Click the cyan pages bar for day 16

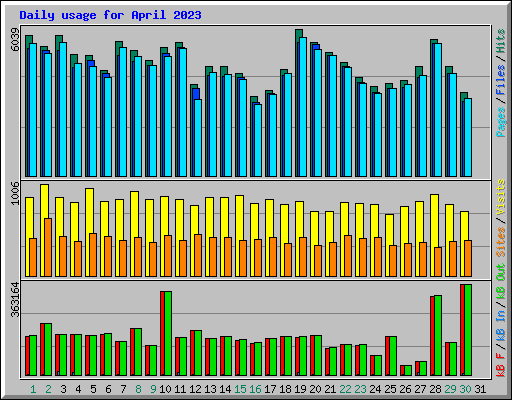click(x=258, y=140)
